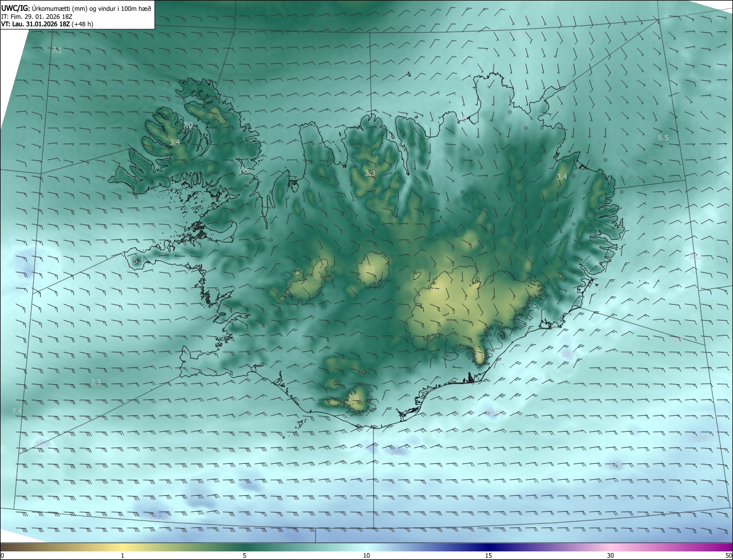Click the 50 tick label on the color scale
Image resolution: width=733 pixels, height=560 pixels.
point(728,555)
